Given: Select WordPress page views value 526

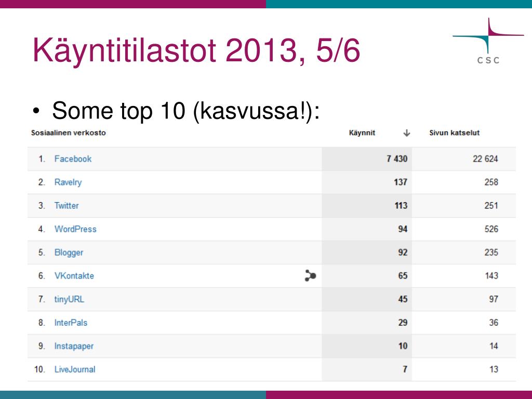Looking at the screenshot, I should point(491,229).
